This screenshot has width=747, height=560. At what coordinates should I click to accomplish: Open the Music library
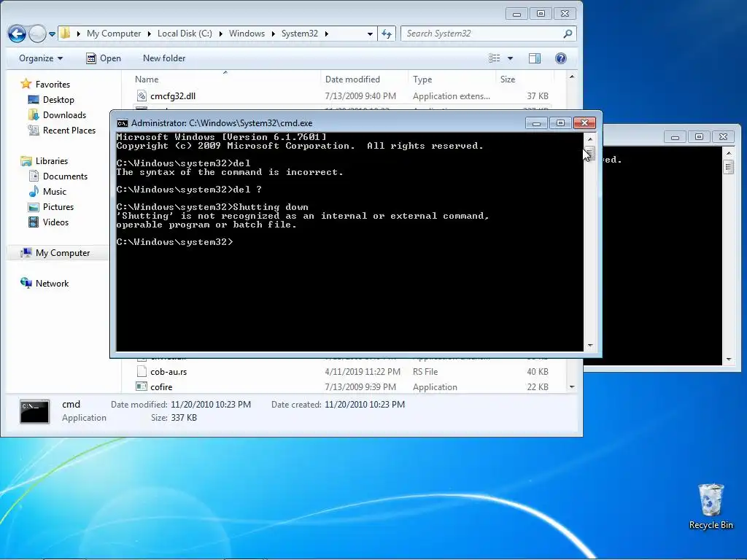pos(47,192)
